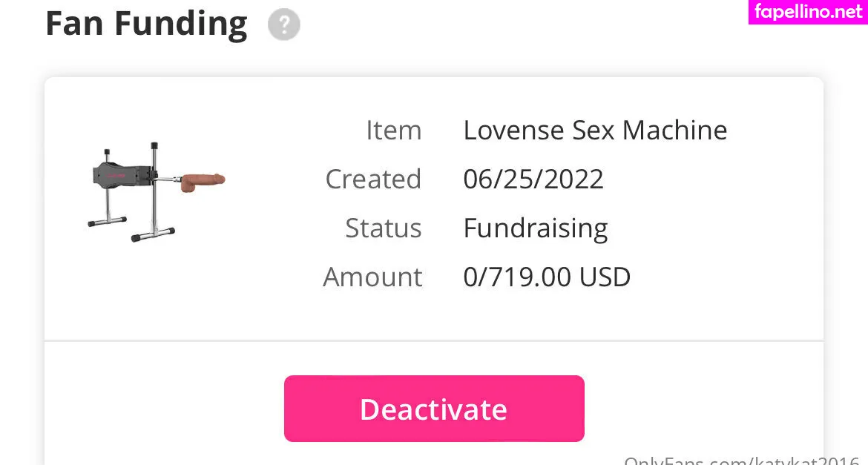This screenshot has height=465, width=868.
Task: Click the Item field label
Action: pos(393,131)
